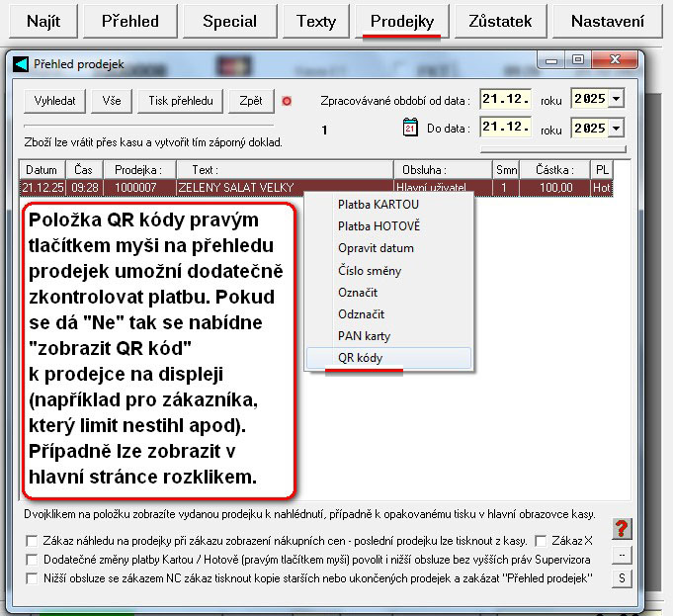
Task: Enable the Zákaz X checkbox
Action: click(541, 541)
